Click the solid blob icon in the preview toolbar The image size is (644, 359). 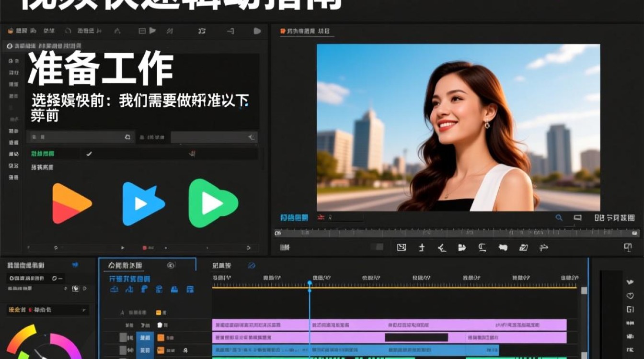click(x=503, y=247)
